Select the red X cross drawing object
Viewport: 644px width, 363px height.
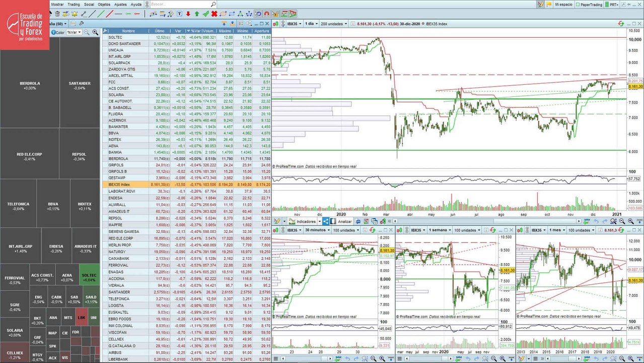(x=214, y=14)
